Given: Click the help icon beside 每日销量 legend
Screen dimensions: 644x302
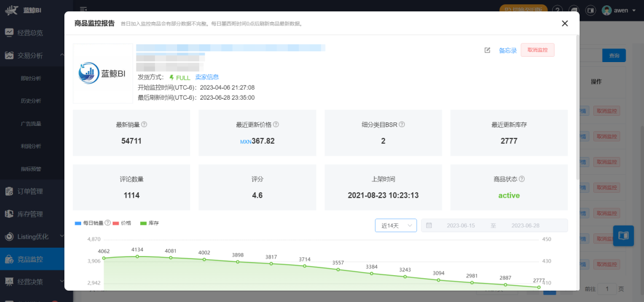Looking at the screenshot, I should (107, 223).
